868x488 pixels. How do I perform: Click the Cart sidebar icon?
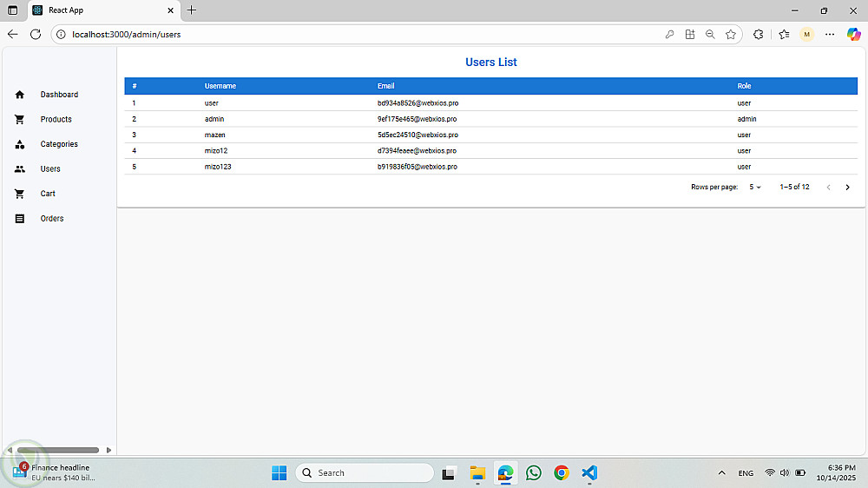tap(20, 194)
